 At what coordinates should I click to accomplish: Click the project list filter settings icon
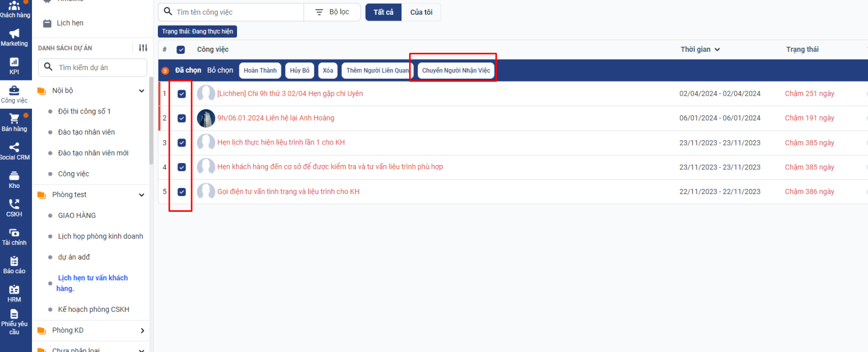pyautogui.click(x=143, y=48)
